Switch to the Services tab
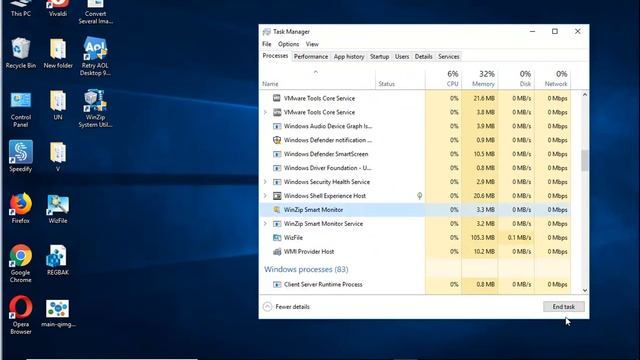Viewport: 640px width, 360px height. tap(449, 57)
